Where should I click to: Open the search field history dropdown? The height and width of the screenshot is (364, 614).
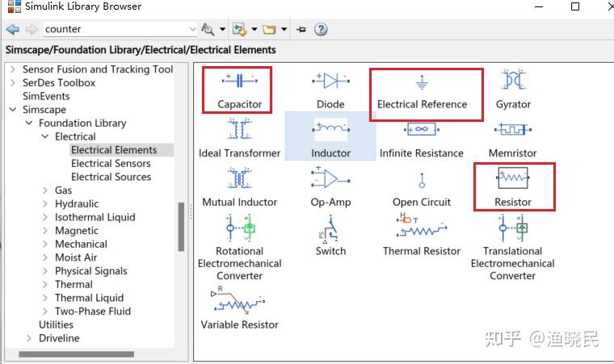click(192, 29)
